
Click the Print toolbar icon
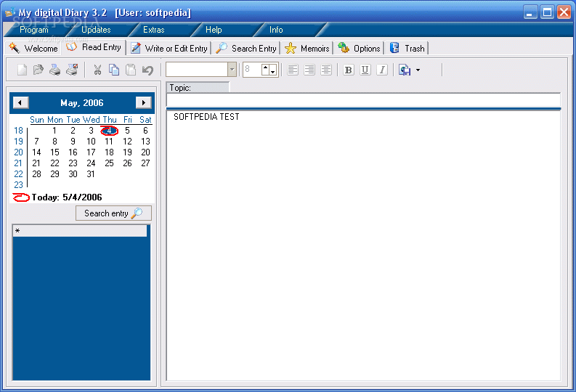(54, 70)
